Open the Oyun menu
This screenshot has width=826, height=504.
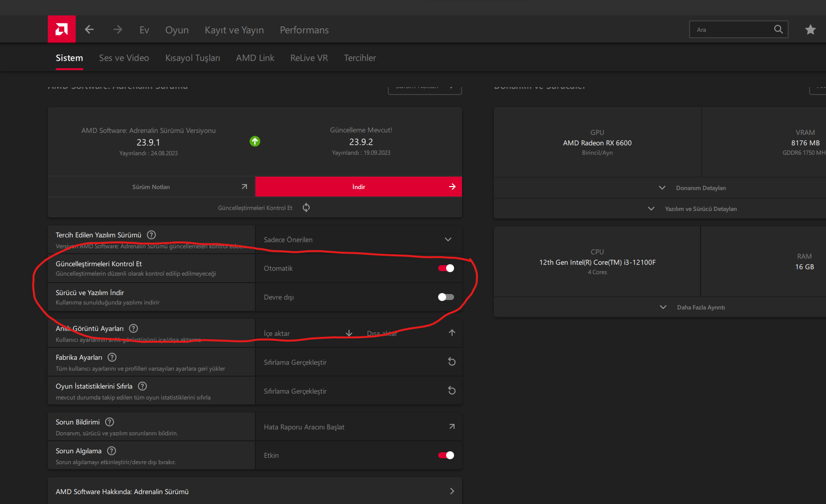coord(177,30)
